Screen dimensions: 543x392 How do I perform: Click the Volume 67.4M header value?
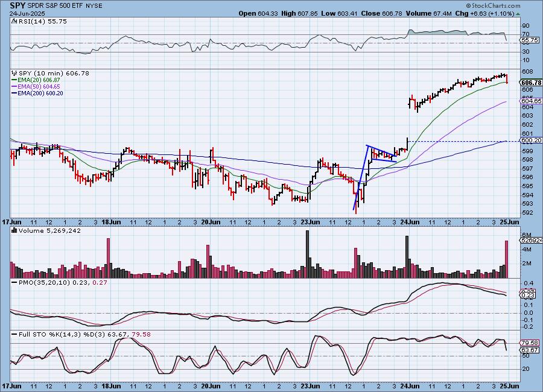[429, 13]
